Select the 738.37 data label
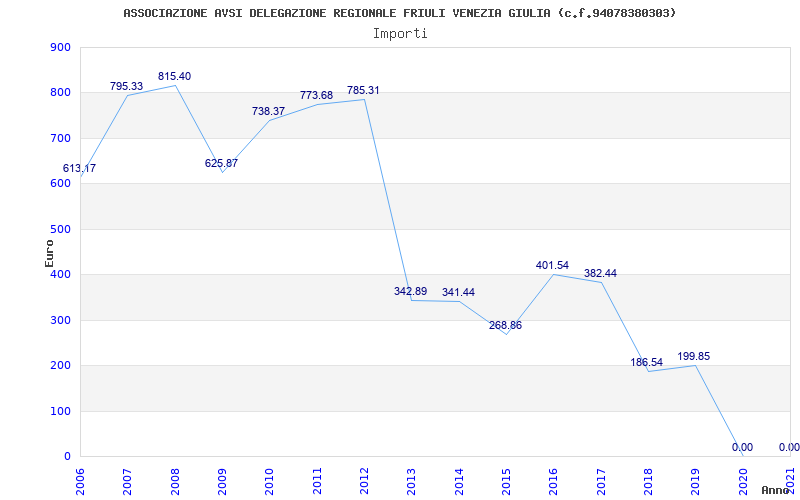The height and width of the screenshot is (500, 800). 268,111
